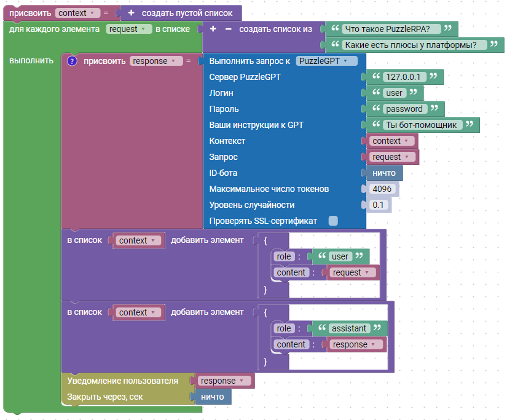Viewport: 507px width, 420px height.
Task: Toggle the 'Проверять SSL-сертификат' checkbox
Action: pos(333,221)
